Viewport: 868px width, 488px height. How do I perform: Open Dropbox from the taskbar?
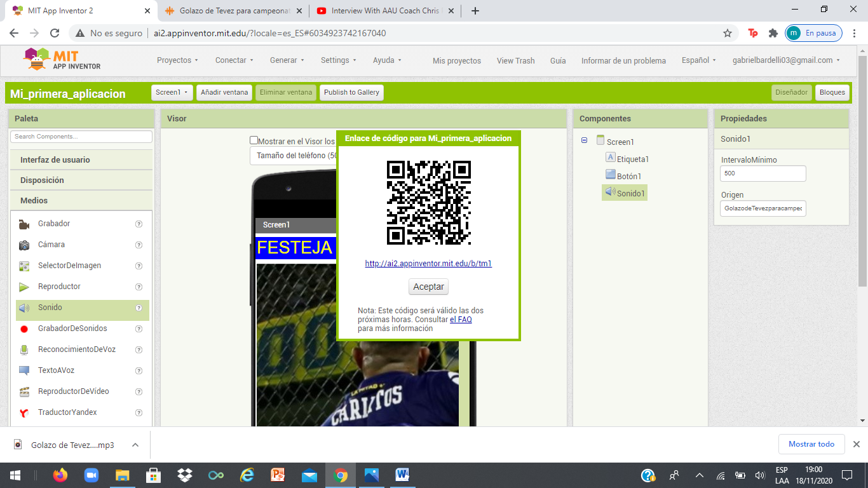[x=185, y=475]
